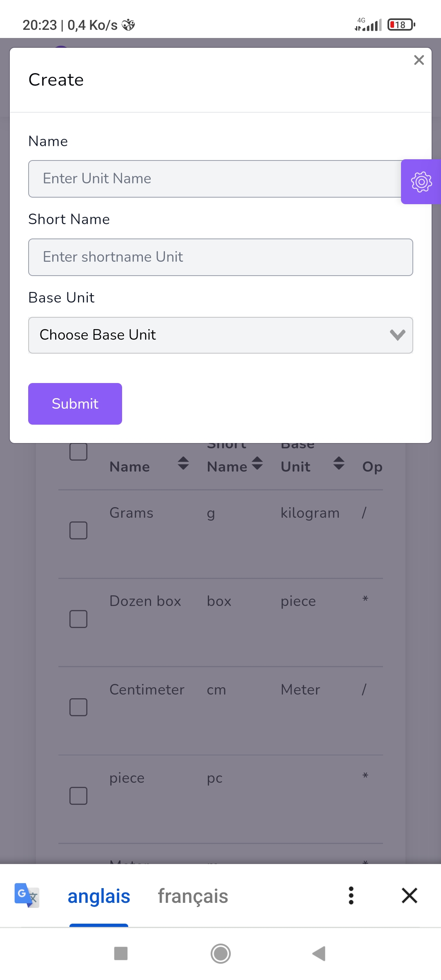The image size is (441, 980).
Task: Close the Create dialog
Action: click(419, 60)
